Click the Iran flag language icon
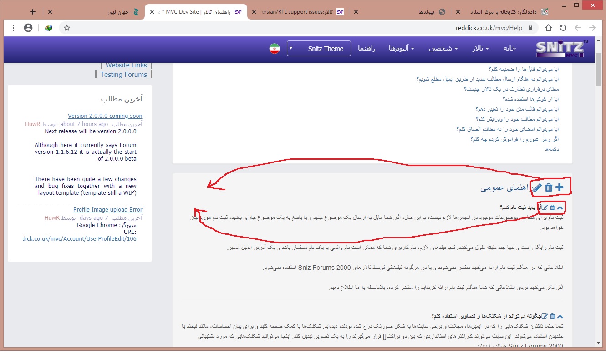The width and height of the screenshot is (606, 364). (274, 49)
